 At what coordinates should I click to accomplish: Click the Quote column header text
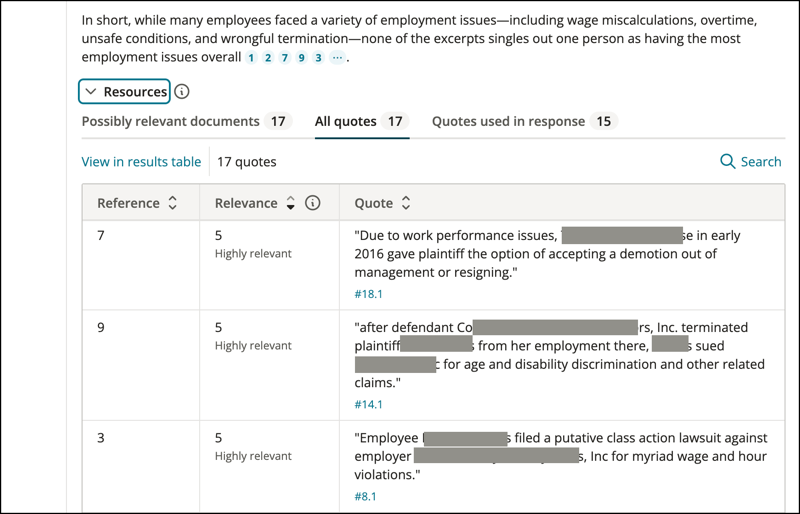(373, 203)
